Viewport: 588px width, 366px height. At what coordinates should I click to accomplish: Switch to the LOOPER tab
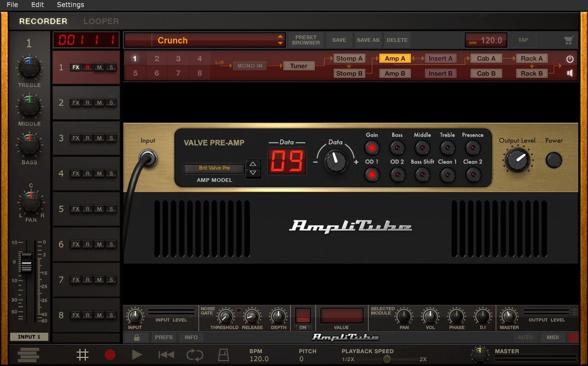click(x=101, y=21)
